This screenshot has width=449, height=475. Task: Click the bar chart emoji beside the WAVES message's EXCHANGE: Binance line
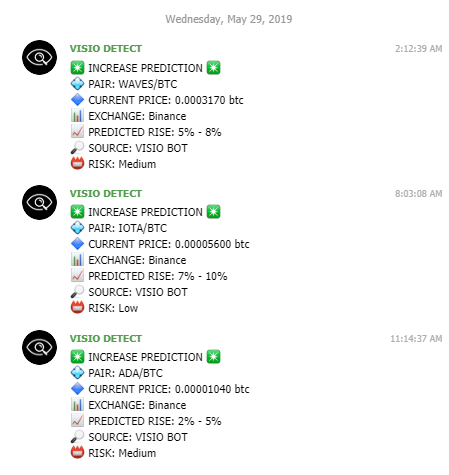tap(77, 116)
